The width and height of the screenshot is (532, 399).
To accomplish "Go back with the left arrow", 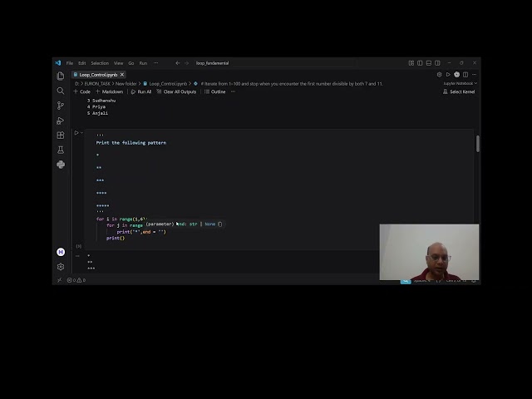I will (177, 63).
